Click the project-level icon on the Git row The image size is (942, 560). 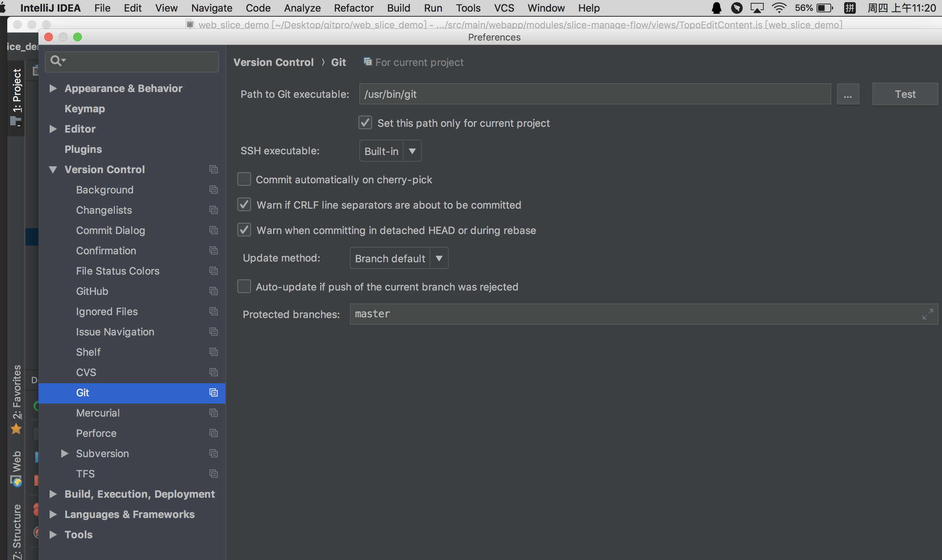pos(214,393)
